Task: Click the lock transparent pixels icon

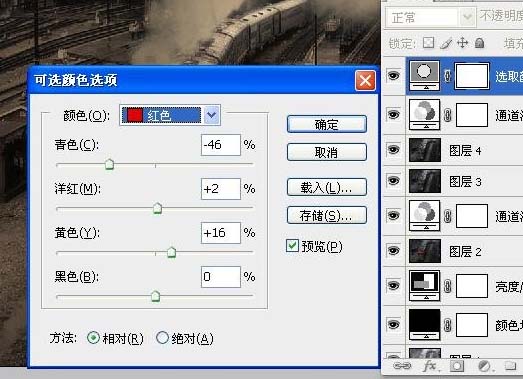Action: (x=428, y=43)
